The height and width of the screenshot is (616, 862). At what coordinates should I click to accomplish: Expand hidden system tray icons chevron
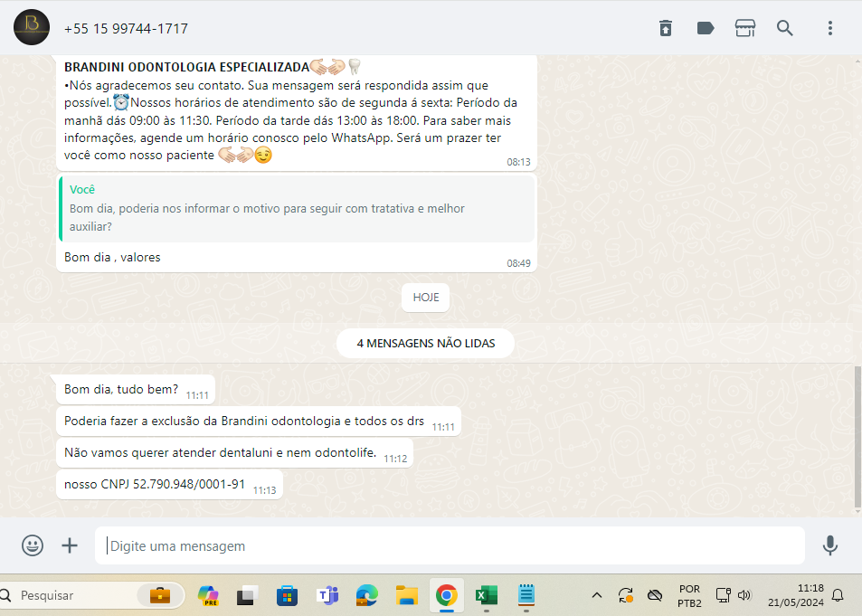[597, 595]
